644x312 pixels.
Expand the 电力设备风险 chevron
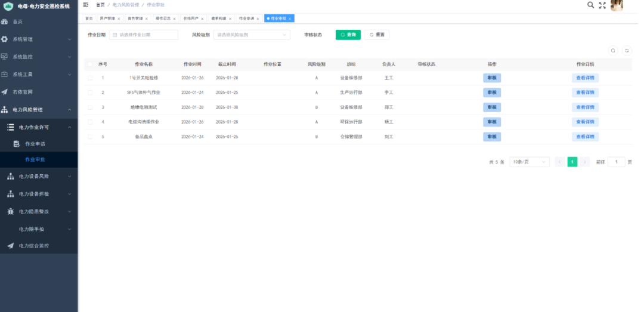tap(69, 177)
